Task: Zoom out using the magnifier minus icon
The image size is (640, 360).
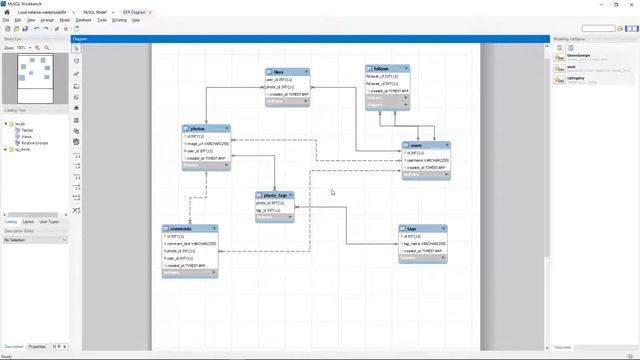Action: click(x=47, y=48)
